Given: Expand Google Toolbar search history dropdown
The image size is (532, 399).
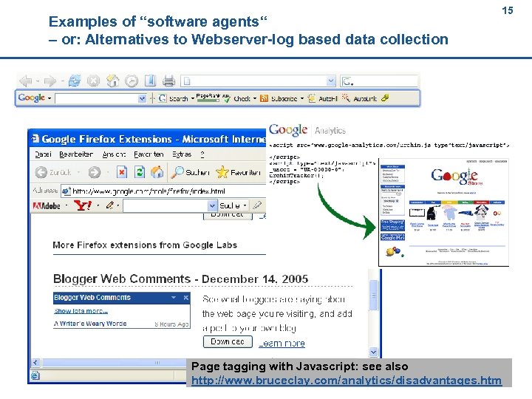Looking at the screenshot, I should click(x=142, y=98).
